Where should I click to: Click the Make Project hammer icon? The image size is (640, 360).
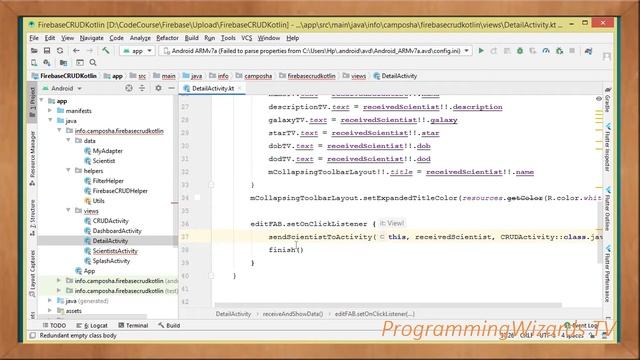(x=106, y=51)
